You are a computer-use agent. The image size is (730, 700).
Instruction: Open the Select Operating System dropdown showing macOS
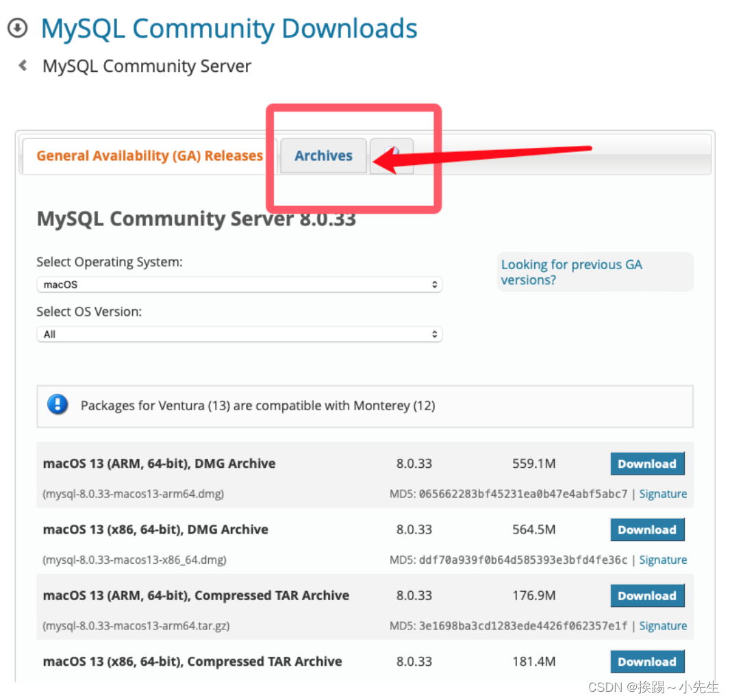tap(239, 284)
